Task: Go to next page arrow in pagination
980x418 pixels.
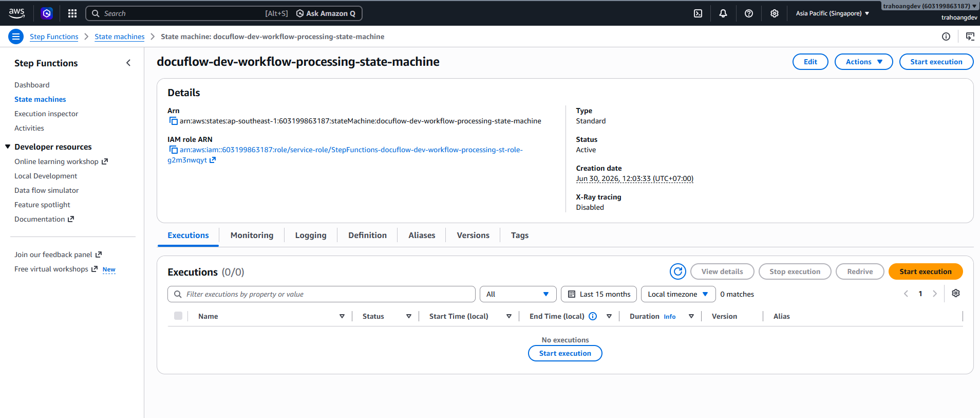Action: 935,294
